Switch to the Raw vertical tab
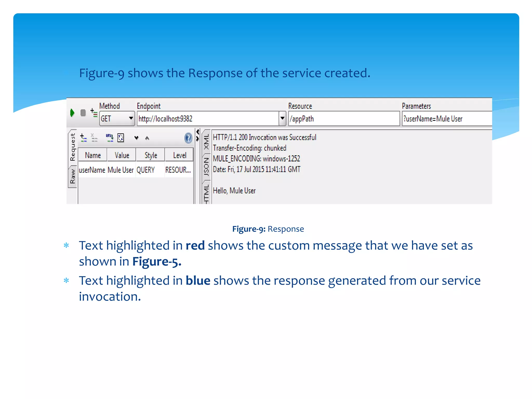The image size is (532, 399). pyautogui.click(x=72, y=176)
